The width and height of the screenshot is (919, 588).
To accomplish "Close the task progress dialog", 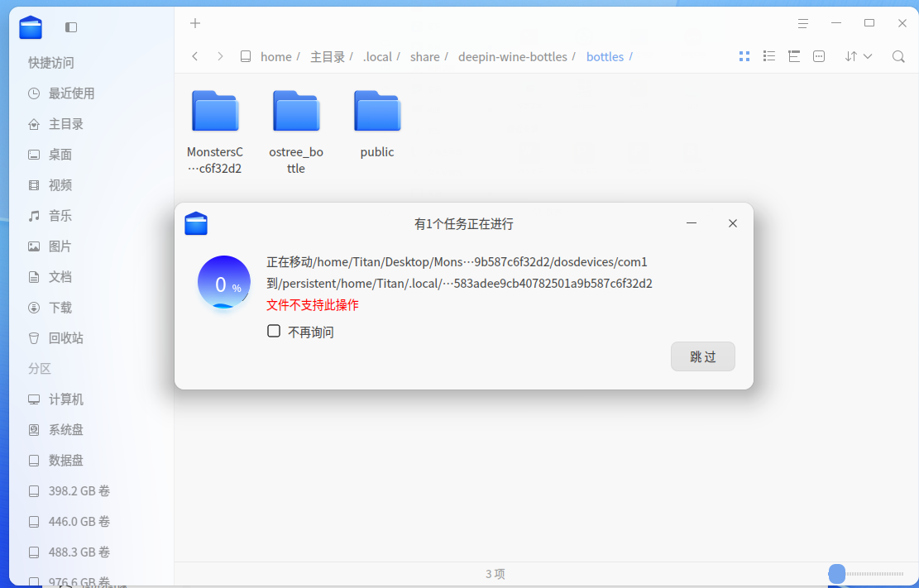I will 733,223.
